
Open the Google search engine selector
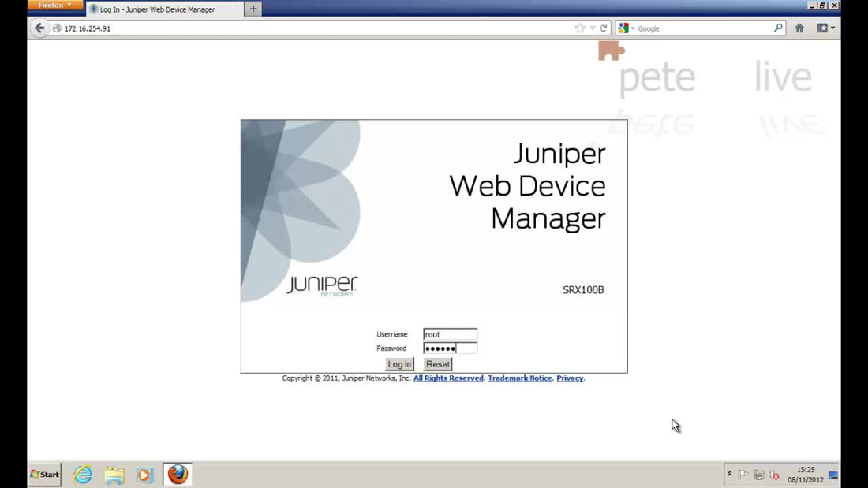tap(626, 28)
